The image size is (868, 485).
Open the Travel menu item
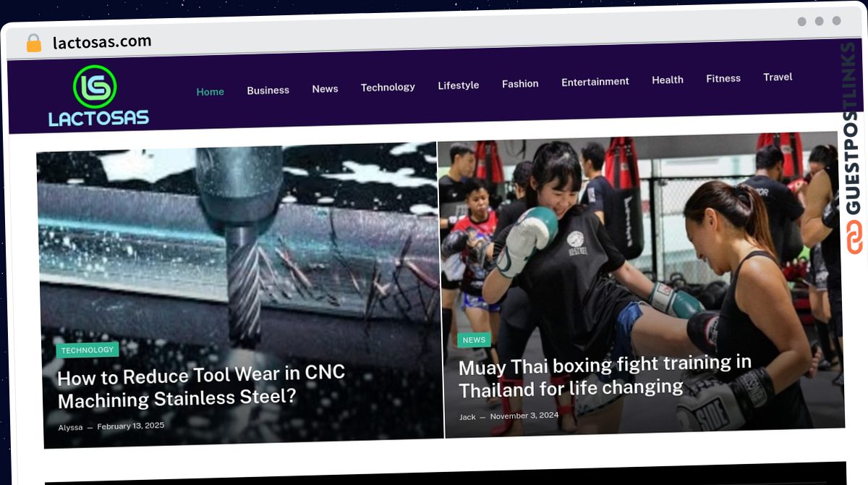tap(778, 77)
